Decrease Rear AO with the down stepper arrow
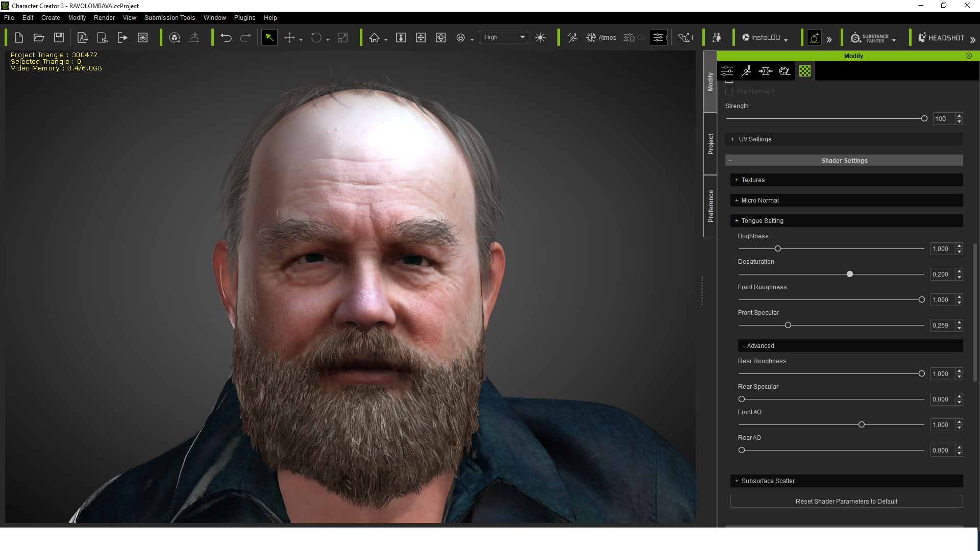Viewport: 980px width, 551px height. tap(960, 454)
